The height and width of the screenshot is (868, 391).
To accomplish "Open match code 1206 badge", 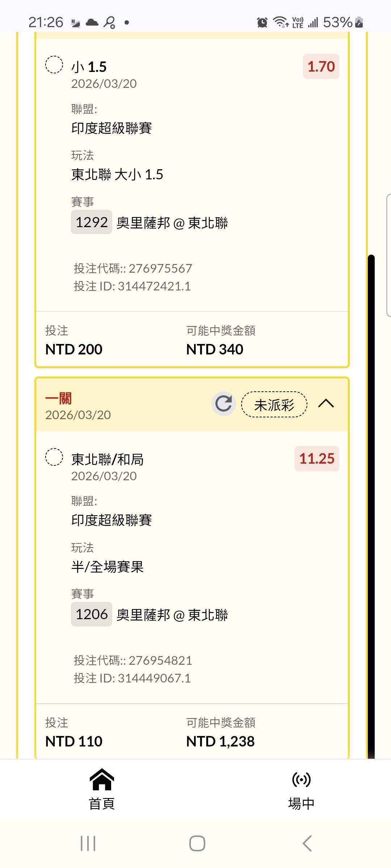I will tap(92, 614).
